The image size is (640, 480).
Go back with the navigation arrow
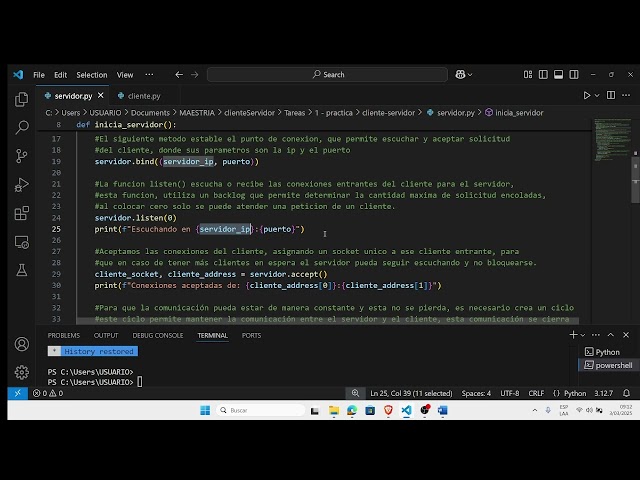point(179,75)
